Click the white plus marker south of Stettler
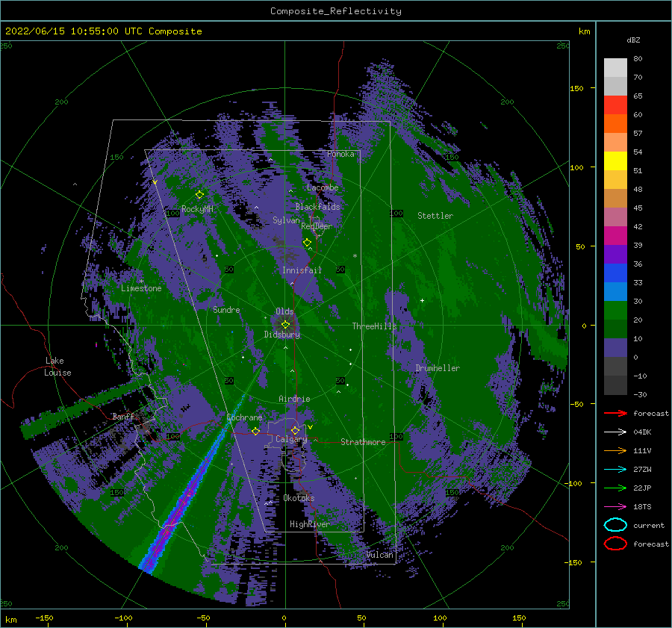This screenshot has height=628, width=672. 422,300
